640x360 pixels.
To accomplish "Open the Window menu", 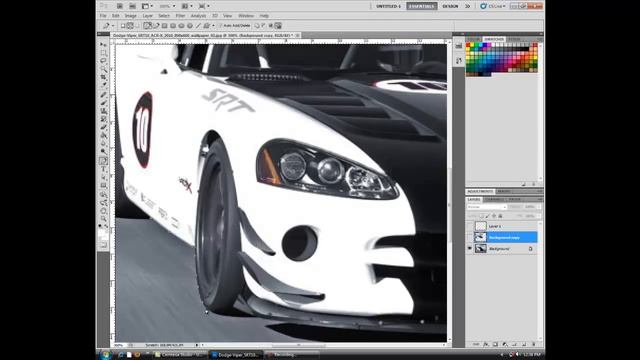I will (x=246, y=16).
